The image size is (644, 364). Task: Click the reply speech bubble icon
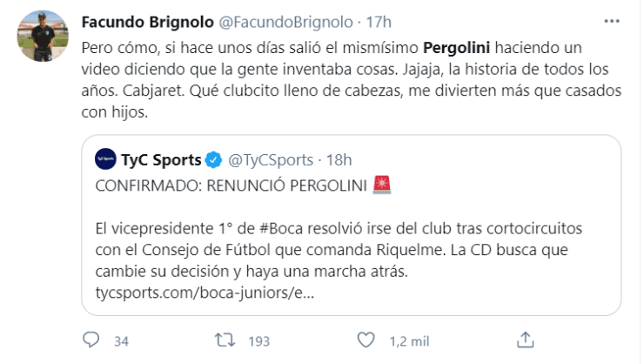point(92,337)
